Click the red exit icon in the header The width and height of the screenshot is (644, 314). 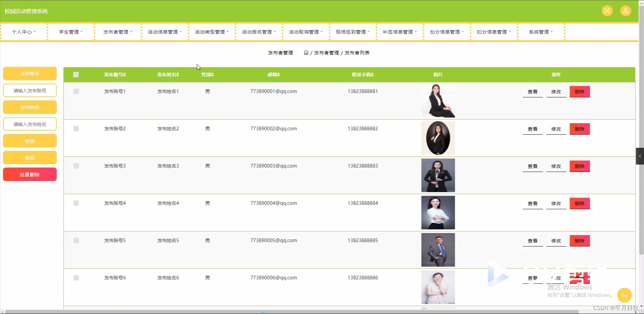click(x=607, y=10)
